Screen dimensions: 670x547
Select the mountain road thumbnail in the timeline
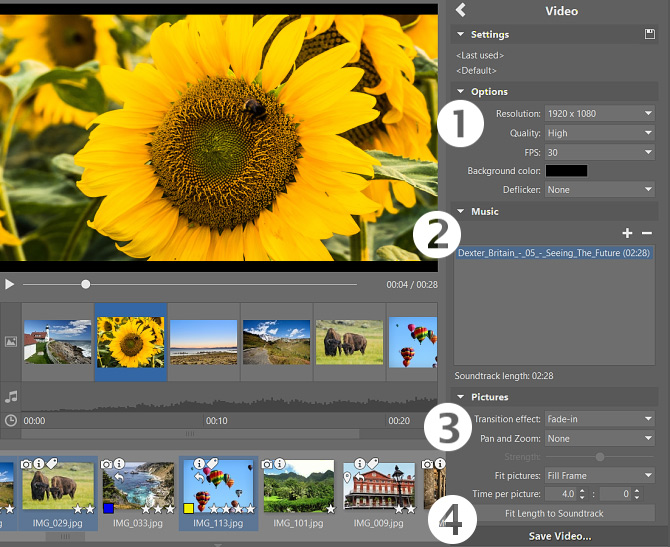pos(276,342)
